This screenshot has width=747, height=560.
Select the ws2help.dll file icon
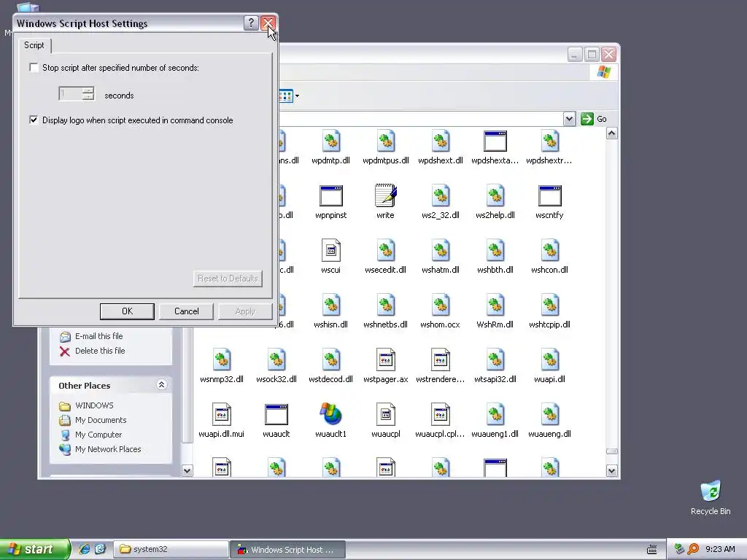coord(495,195)
